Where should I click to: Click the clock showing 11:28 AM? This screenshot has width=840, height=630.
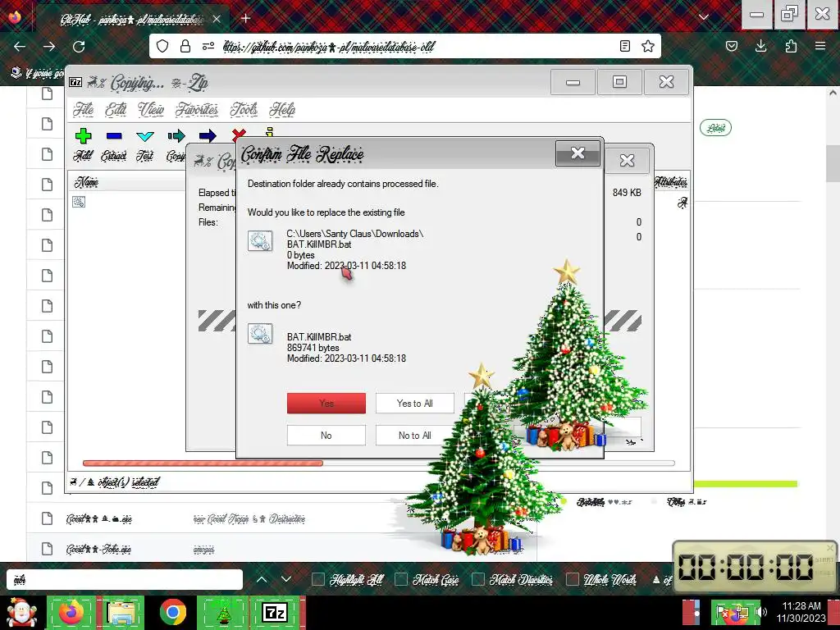(x=801, y=606)
